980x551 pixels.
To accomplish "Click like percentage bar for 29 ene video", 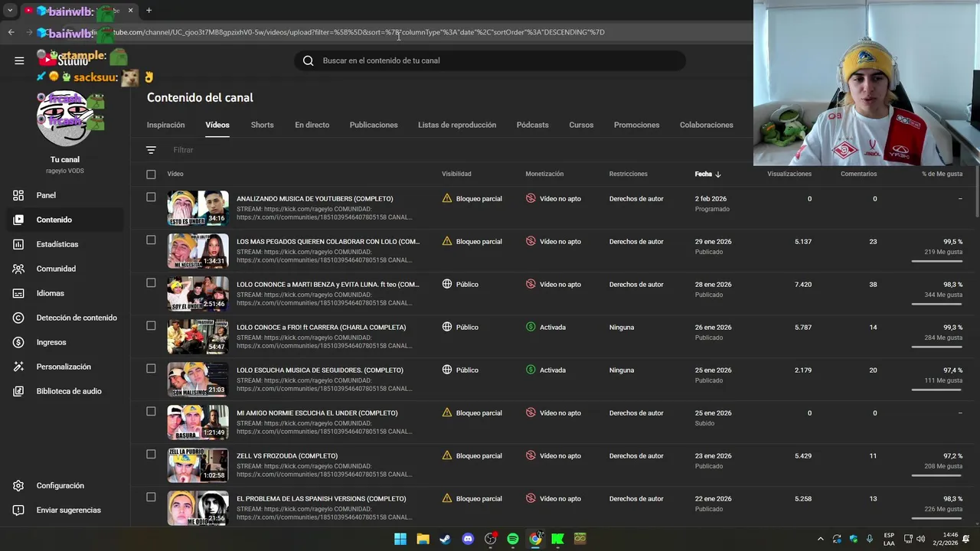I will [x=937, y=261].
